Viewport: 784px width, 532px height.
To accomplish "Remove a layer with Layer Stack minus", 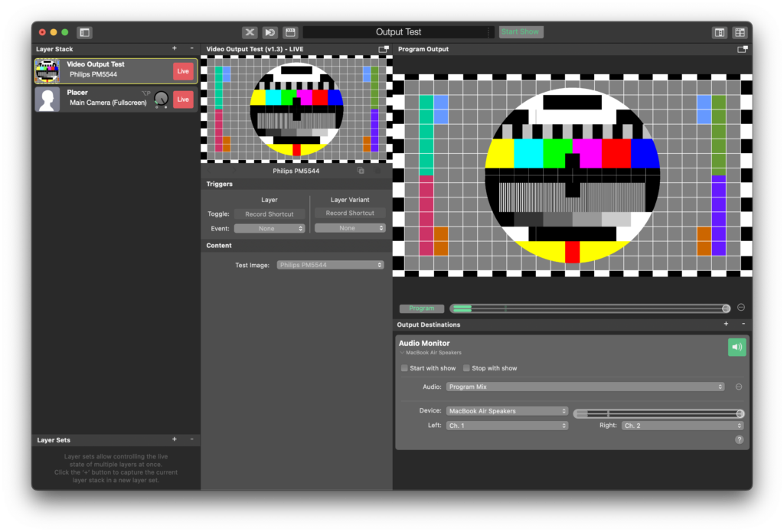I will (x=191, y=48).
